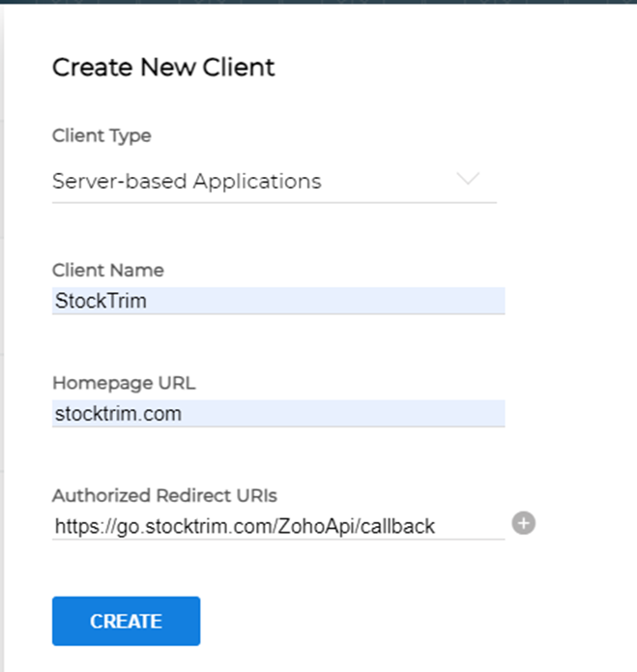Place cursor on StockTrim text
This screenshot has height=672, width=637.
coord(101,301)
